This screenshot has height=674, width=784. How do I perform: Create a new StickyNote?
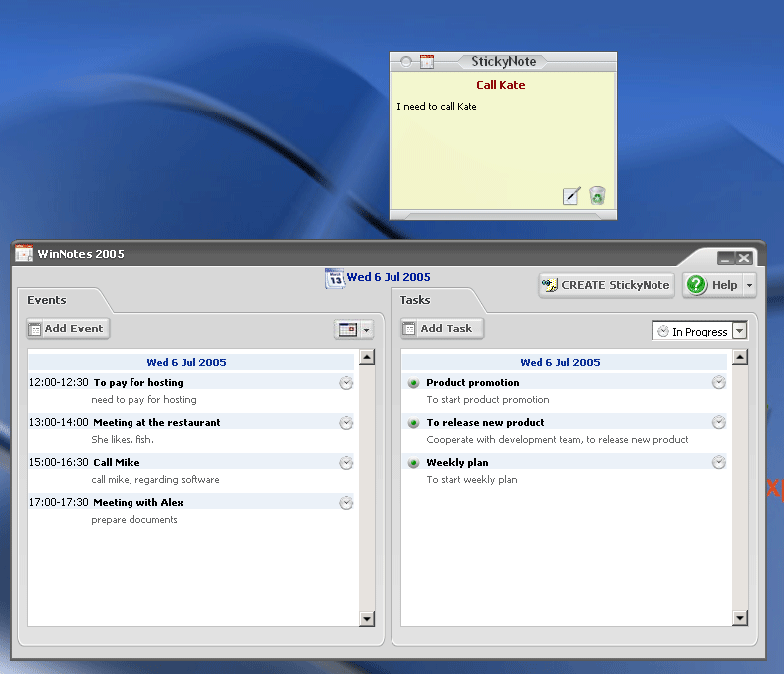tap(607, 285)
